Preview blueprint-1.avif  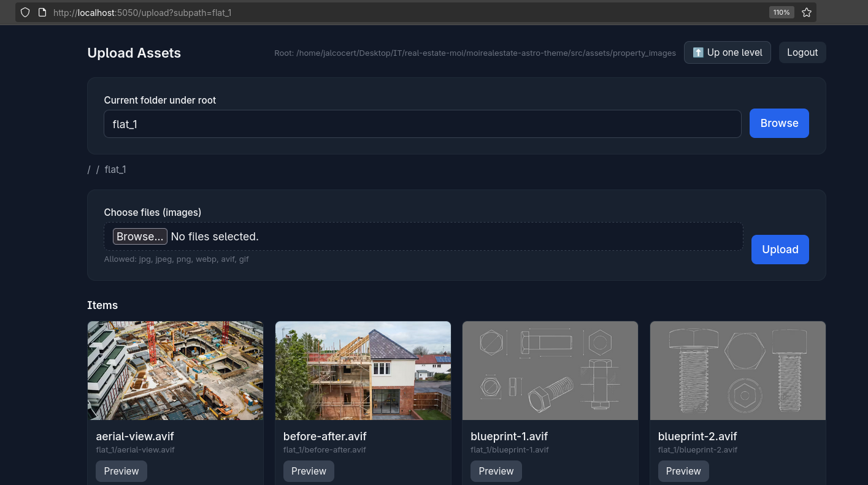(496, 471)
